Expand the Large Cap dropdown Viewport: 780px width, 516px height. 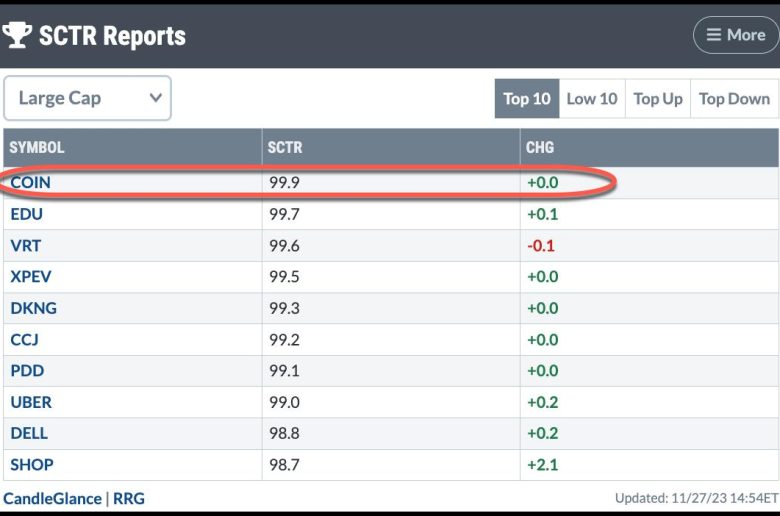pos(88,98)
